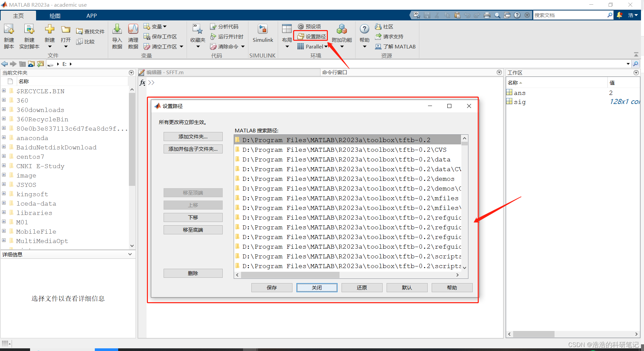Click Set Path (设置路径) in toolstrip
Image resolution: width=644 pixels, height=351 pixels.
(311, 36)
